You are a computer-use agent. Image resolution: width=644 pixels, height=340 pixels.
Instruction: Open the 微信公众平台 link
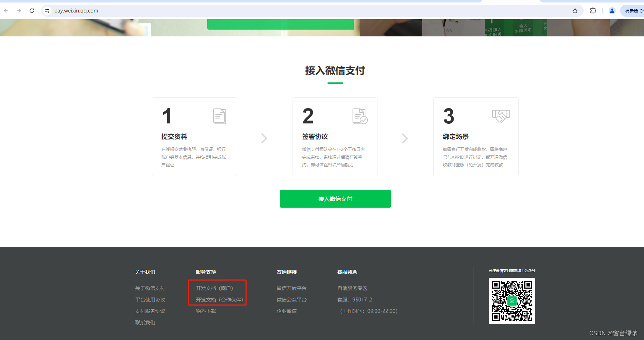point(291,300)
